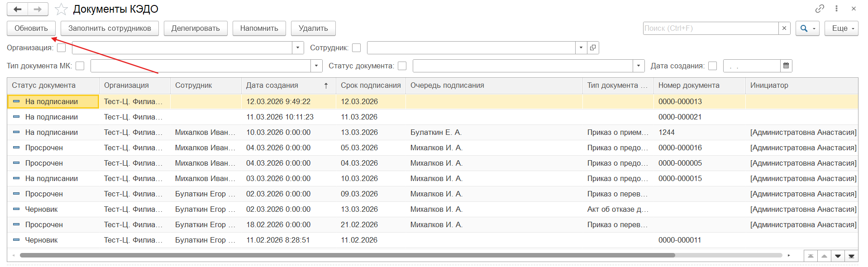Viewport: 868px width, 267px height.
Task: Open the calendar picker for Дата создания
Action: tap(786, 66)
